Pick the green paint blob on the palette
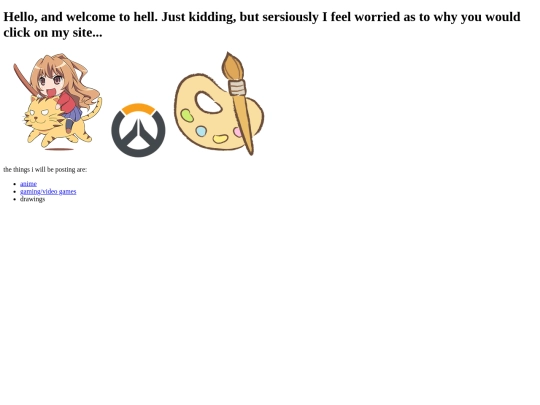The image size is (540, 405). (187, 116)
